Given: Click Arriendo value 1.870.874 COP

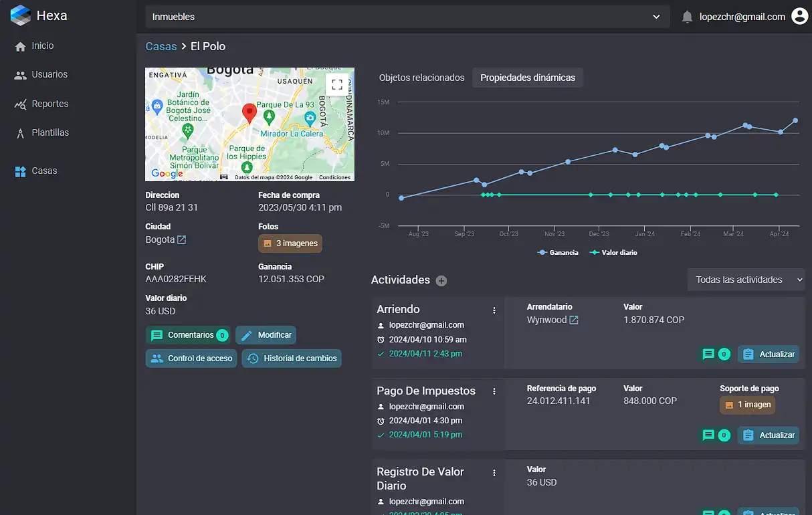Looking at the screenshot, I should pos(654,320).
